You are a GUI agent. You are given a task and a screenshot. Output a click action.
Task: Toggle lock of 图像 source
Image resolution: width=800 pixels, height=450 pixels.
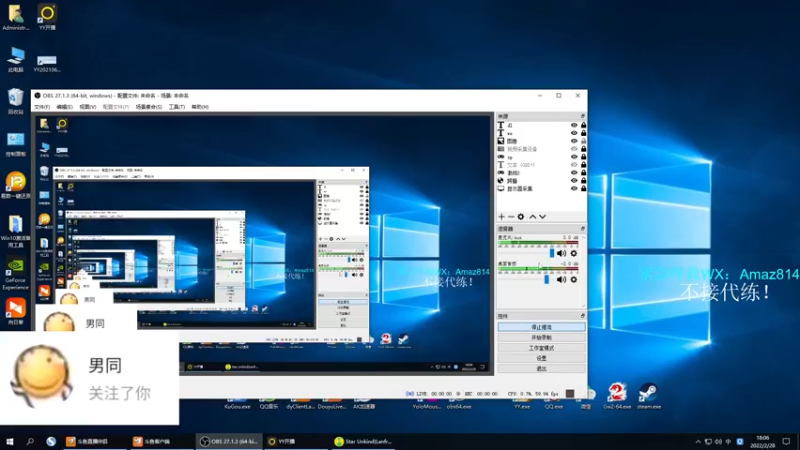[x=583, y=141]
